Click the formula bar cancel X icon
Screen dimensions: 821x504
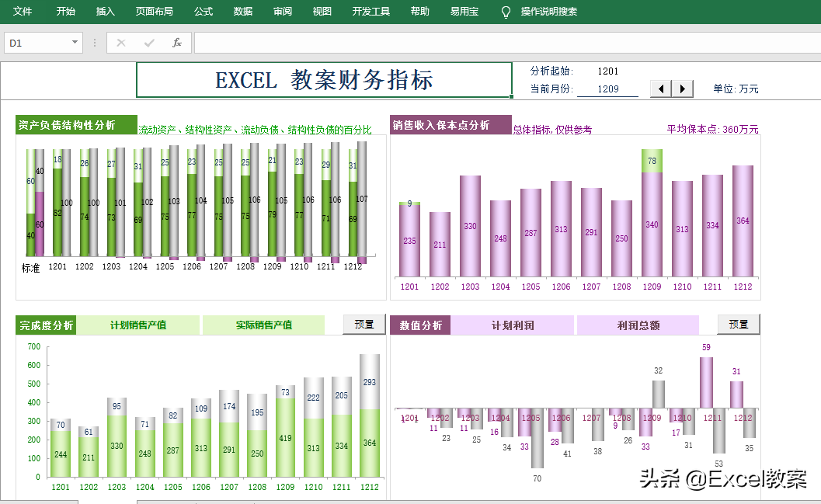[x=121, y=43]
